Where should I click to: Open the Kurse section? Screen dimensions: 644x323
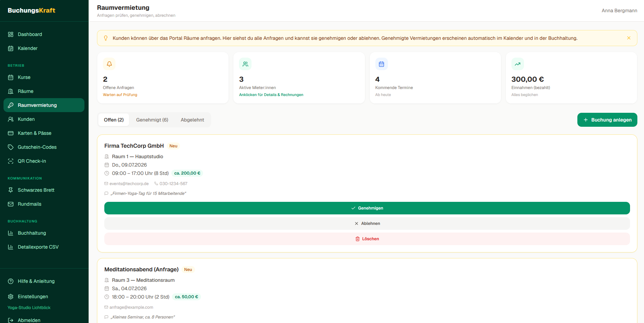44,77
